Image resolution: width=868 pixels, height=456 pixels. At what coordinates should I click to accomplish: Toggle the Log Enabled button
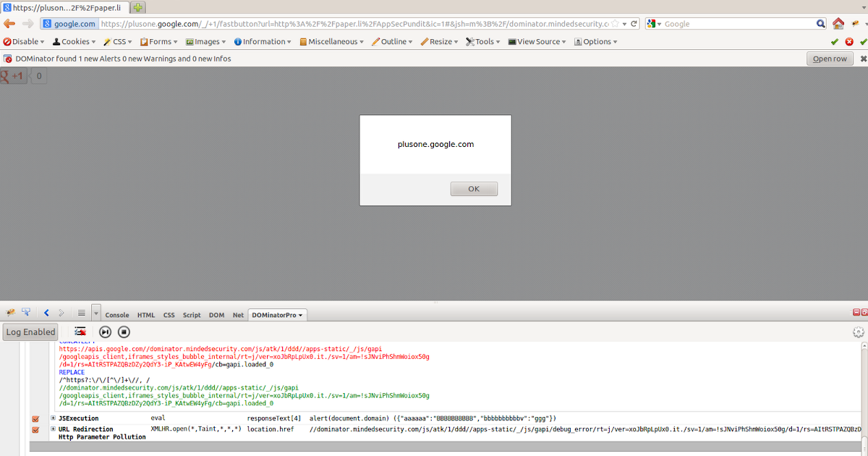click(x=30, y=332)
